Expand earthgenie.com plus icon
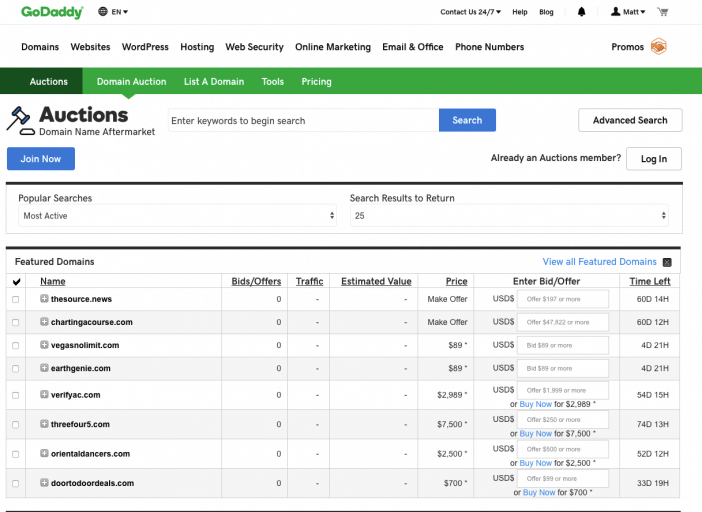Image resolution: width=702 pixels, height=512 pixels. pyautogui.click(x=44, y=368)
